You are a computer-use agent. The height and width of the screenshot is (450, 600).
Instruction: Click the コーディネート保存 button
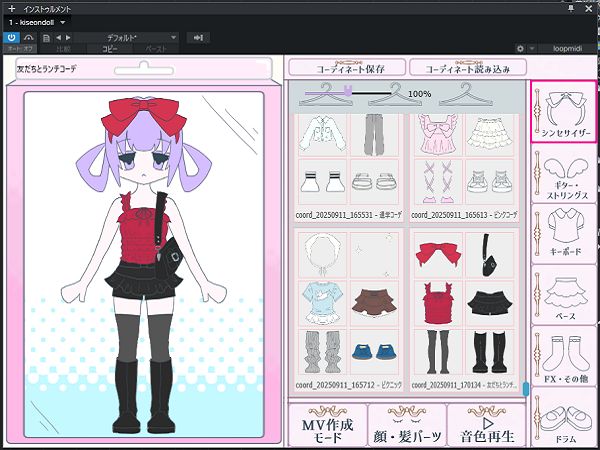347,68
